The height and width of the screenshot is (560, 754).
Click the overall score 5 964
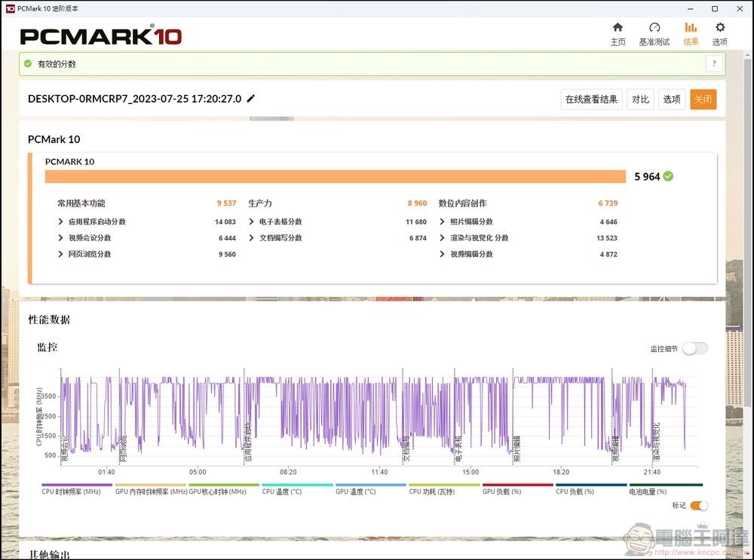(x=647, y=177)
